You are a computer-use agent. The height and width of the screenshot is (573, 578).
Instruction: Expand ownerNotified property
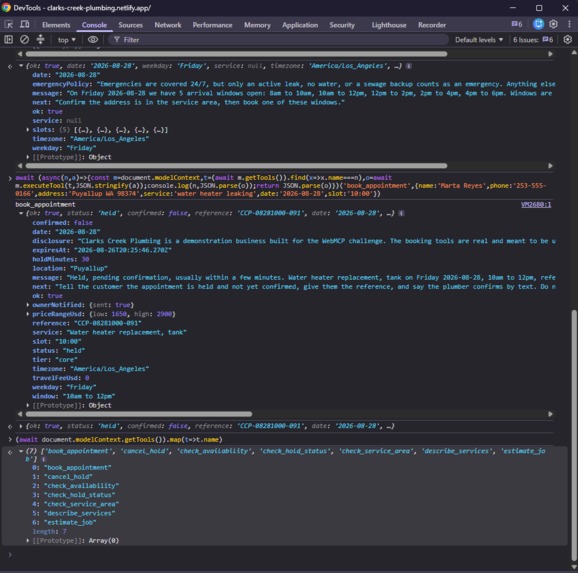(x=28, y=305)
